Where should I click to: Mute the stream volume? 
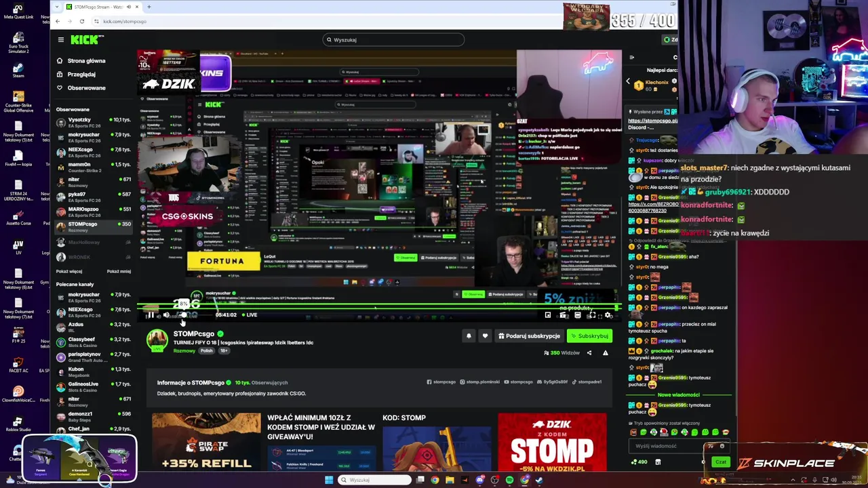coord(165,315)
